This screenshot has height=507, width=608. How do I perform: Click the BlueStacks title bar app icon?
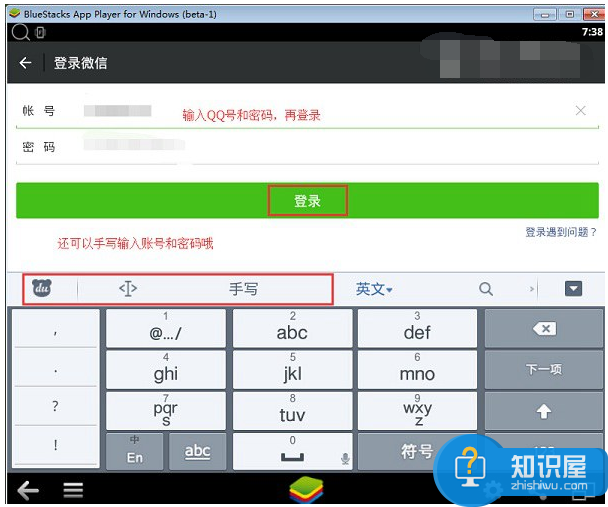[x=15, y=14]
